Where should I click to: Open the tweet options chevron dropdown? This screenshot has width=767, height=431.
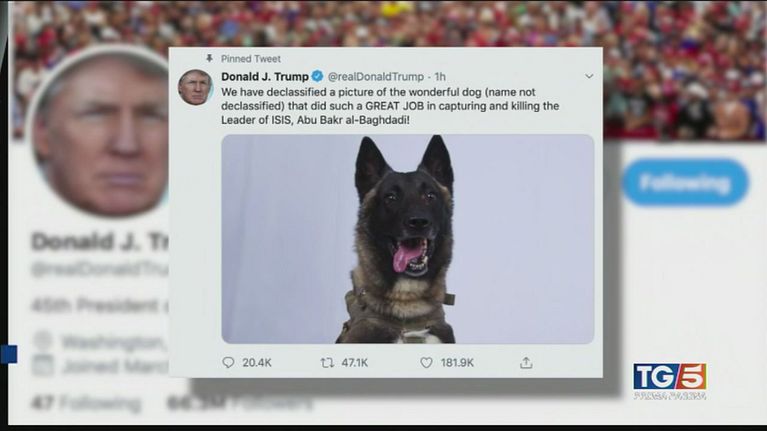click(x=589, y=76)
